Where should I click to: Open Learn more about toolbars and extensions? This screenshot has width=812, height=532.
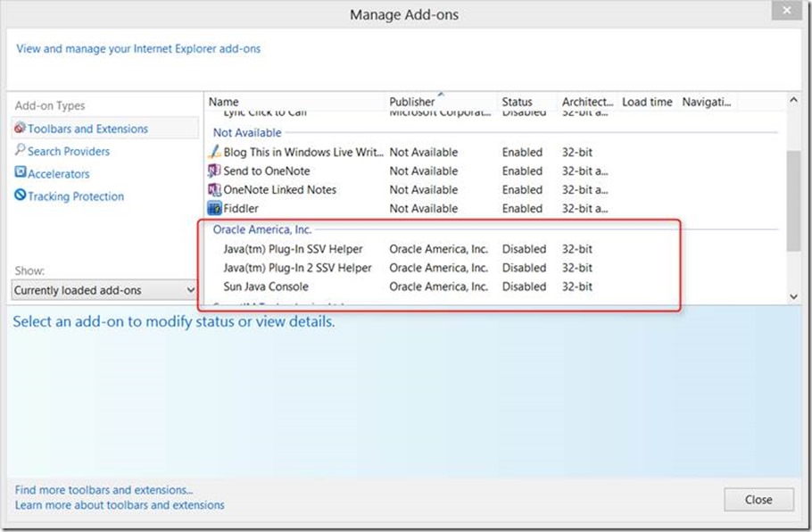[120, 504]
